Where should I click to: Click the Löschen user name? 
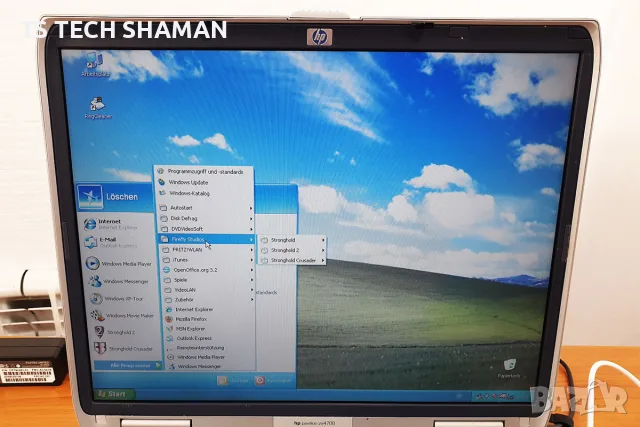(122, 197)
